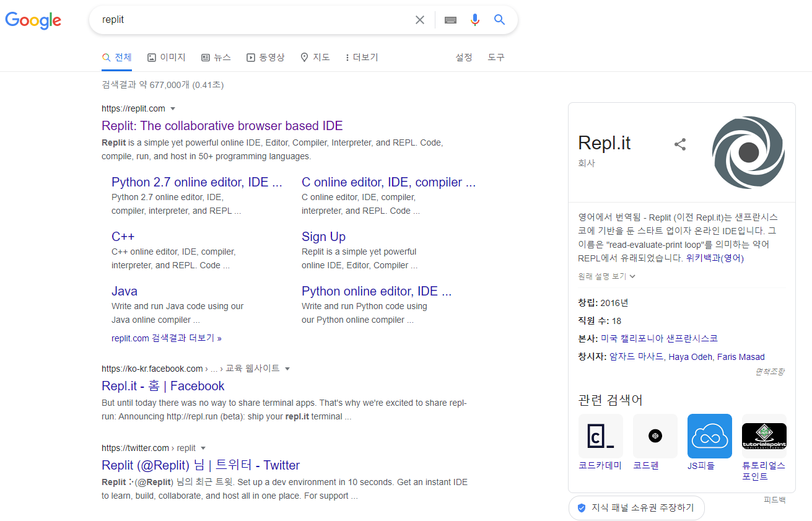Click https://twitter.com › replit URL text
The image size is (812, 521).
(149, 448)
